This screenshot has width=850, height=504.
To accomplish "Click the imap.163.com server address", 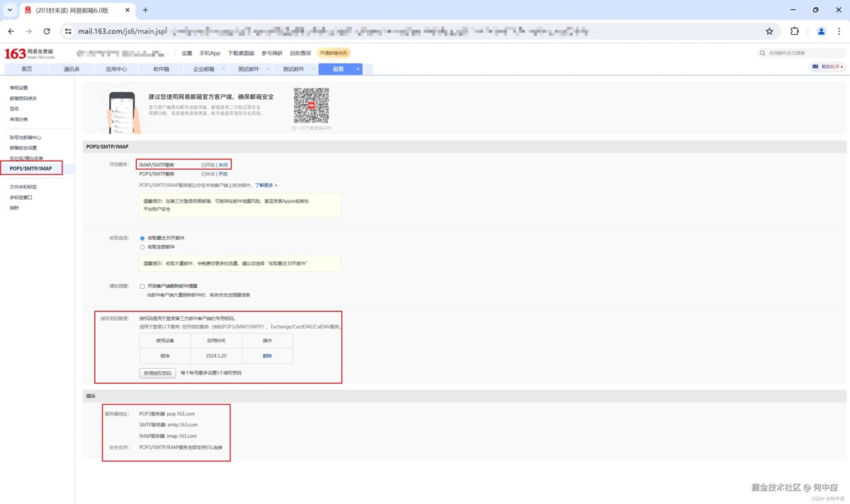I will 182,436.
